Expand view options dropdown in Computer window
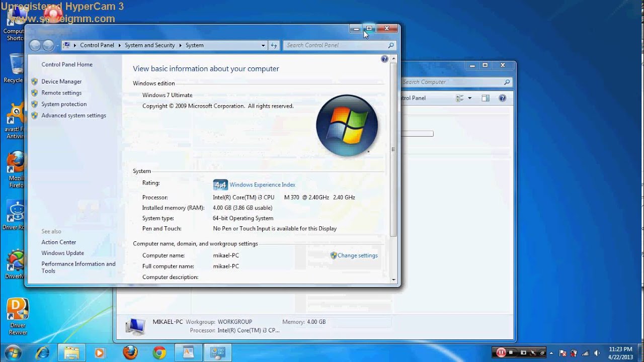 tap(470, 98)
